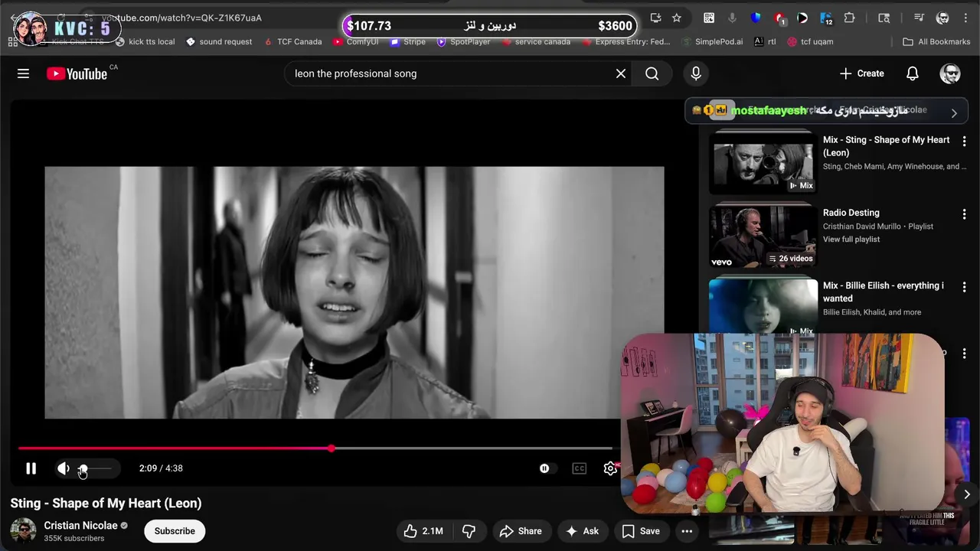Open the 'kick tts local' bookmark

click(x=145, y=41)
